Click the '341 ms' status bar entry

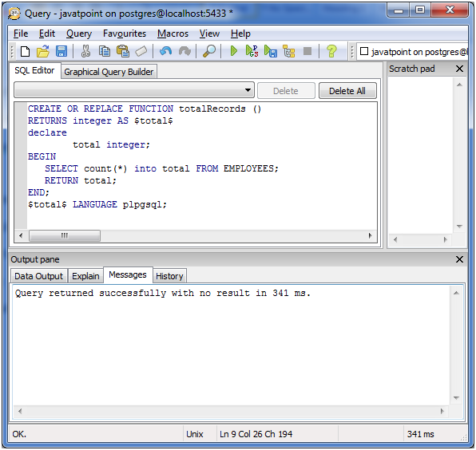coord(420,434)
